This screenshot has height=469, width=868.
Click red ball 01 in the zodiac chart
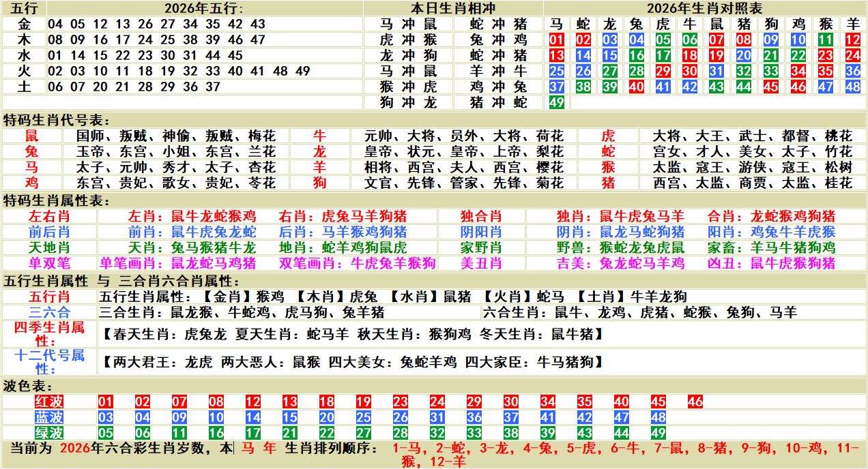[x=557, y=40]
